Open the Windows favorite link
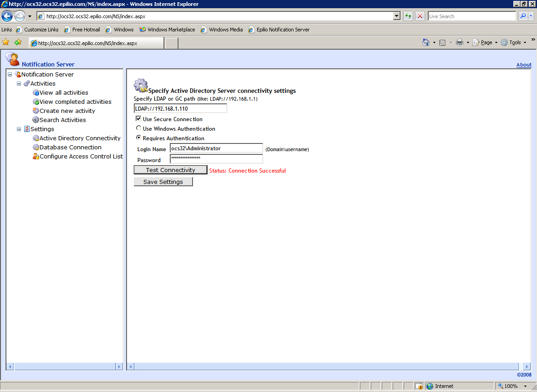Viewport: 537px width, 392px height. (x=120, y=30)
